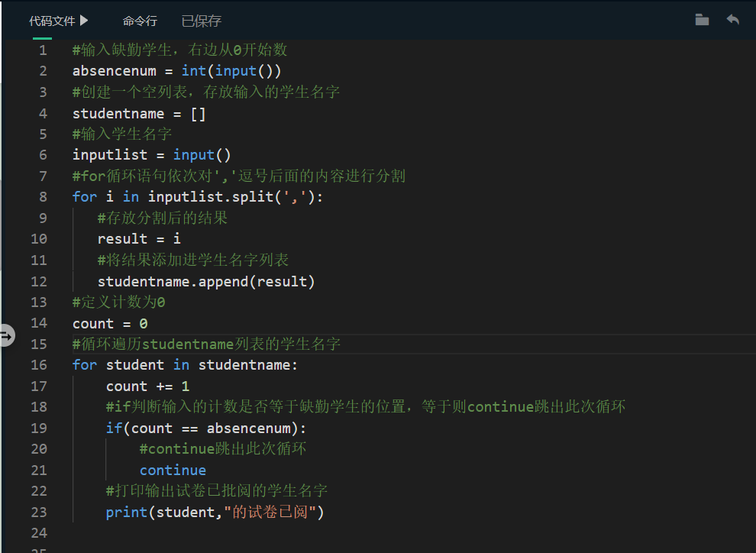The image size is (756, 553).
Task: Click the comment #输入缺勤学生，右边从0开始数
Action: [x=180, y=50]
